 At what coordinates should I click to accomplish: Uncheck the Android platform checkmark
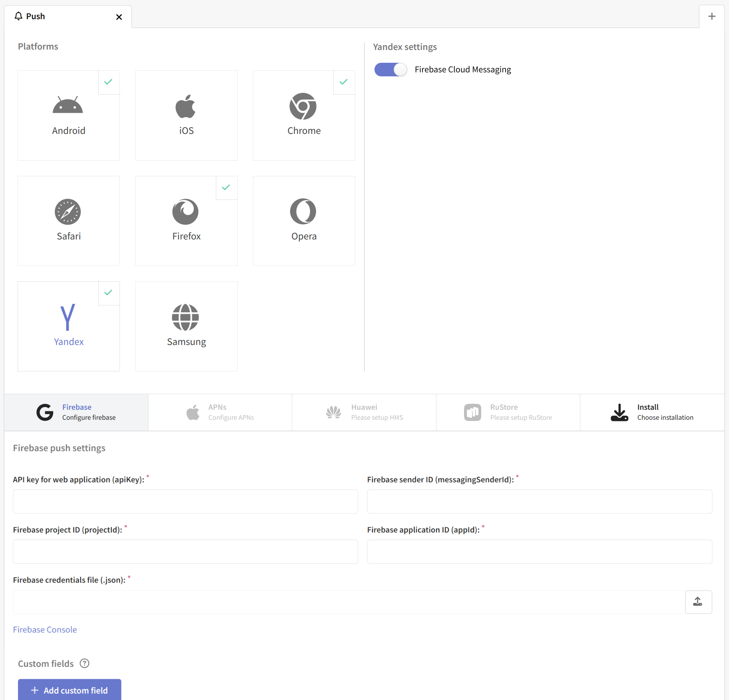click(x=108, y=82)
